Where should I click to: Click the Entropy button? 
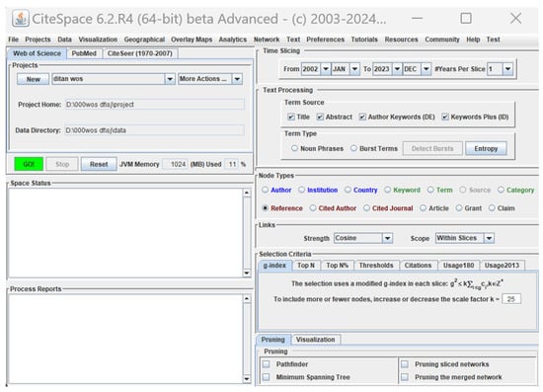pos(486,148)
